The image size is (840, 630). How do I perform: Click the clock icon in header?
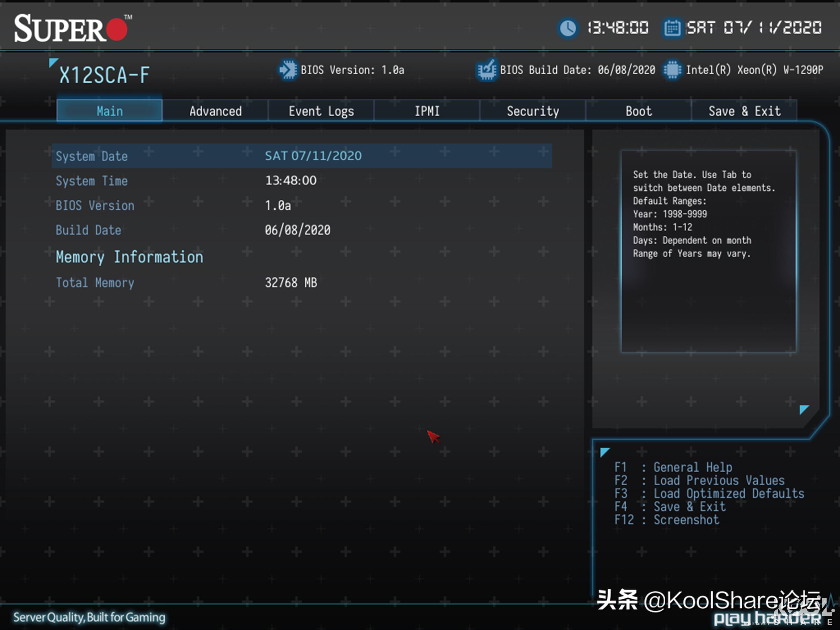click(x=568, y=28)
